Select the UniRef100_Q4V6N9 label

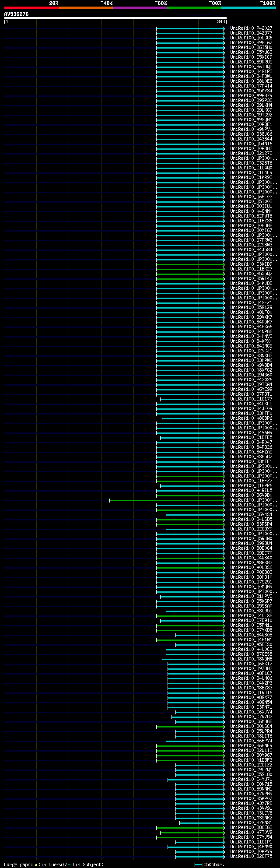point(251,432)
